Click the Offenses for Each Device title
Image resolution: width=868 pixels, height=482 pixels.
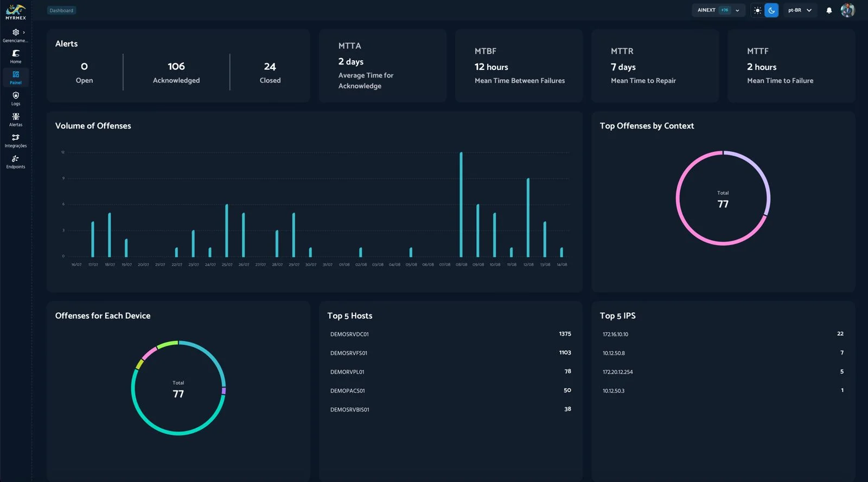coord(103,316)
